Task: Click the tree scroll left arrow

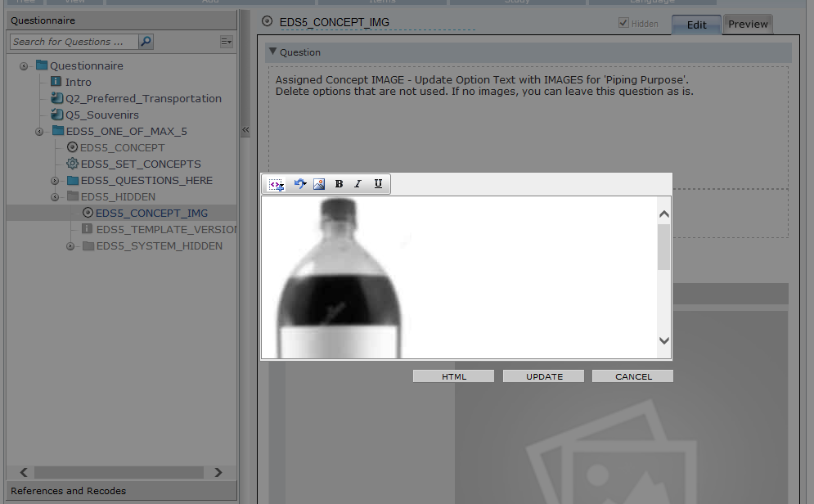Action: [24, 472]
